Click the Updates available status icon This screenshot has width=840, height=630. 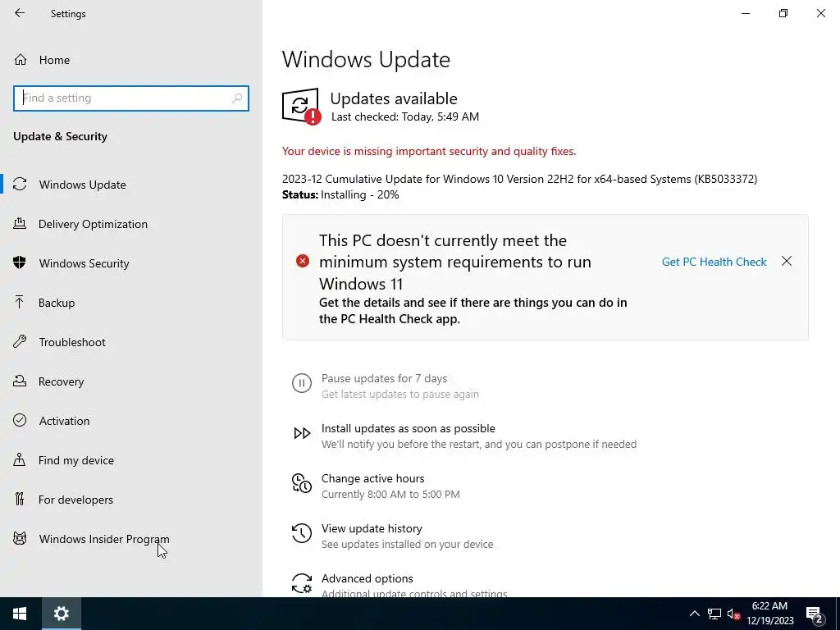tap(301, 106)
